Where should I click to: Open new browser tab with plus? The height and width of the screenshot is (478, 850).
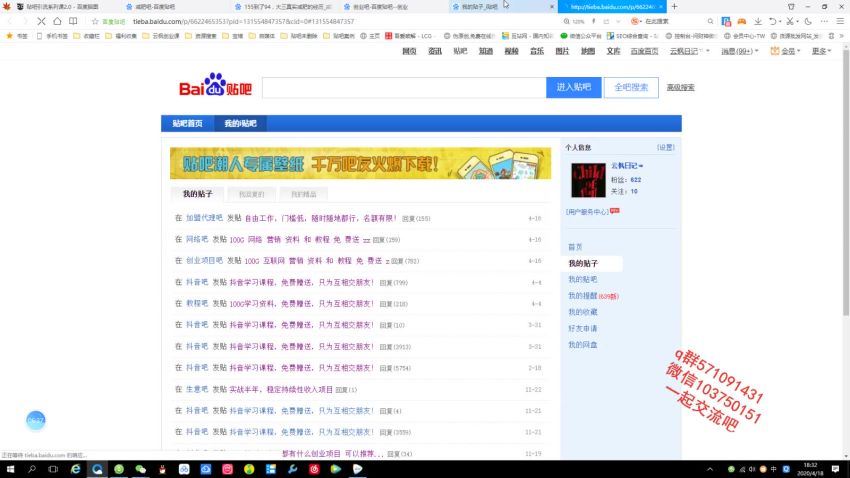click(x=674, y=7)
